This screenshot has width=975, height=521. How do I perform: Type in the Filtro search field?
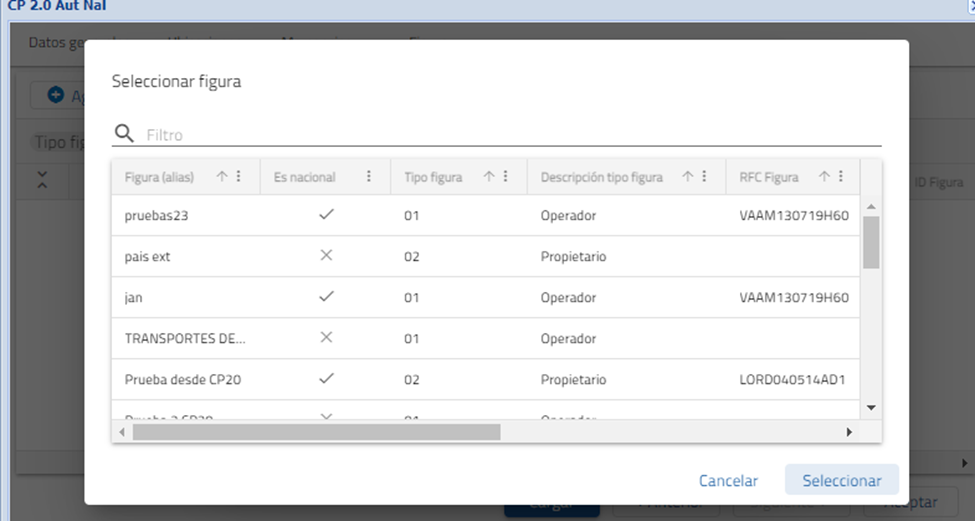(x=510, y=134)
